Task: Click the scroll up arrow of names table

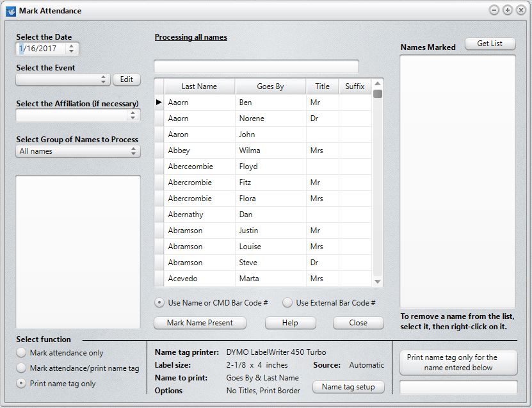Action: (x=378, y=83)
